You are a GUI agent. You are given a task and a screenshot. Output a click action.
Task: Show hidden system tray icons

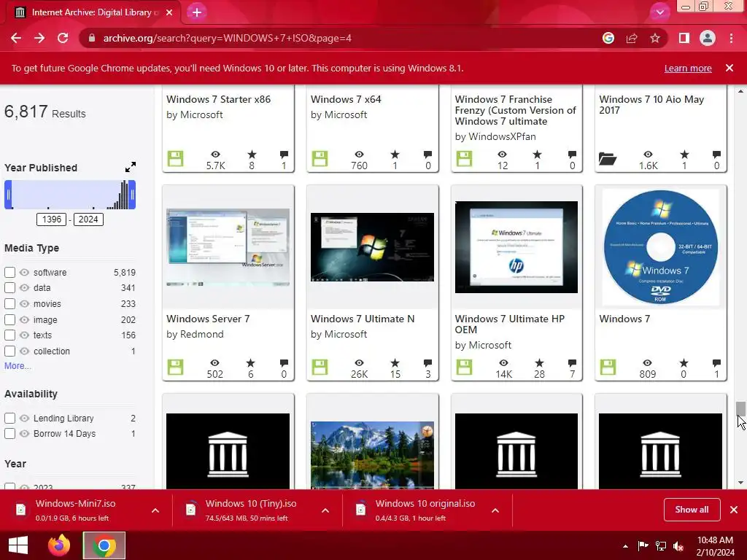coord(625,546)
